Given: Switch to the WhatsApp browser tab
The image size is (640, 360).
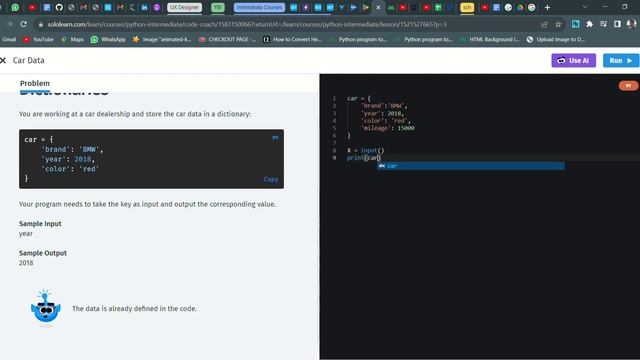Looking at the screenshot, I should tap(15, 7).
